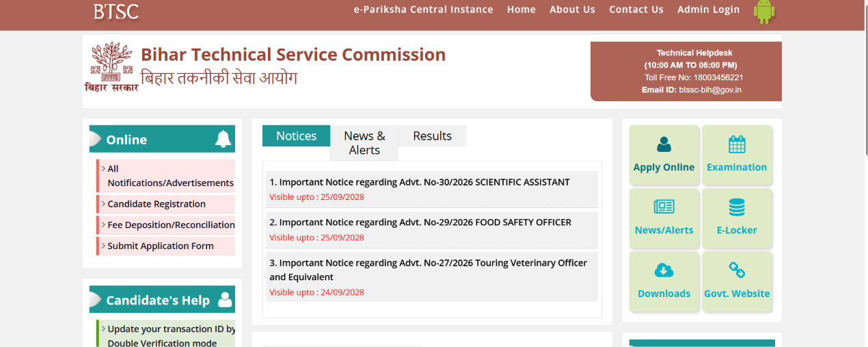Open e-Pariksha Central Instance link
Viewport: 868px width, 347px height.
[423, 10]
